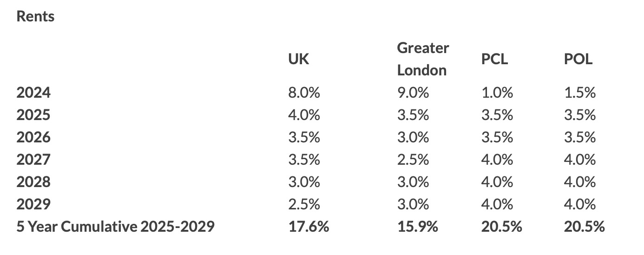Click the POL 2024 value 1.5%
Screen dimensions: 644x255
(x=580, y=93)
